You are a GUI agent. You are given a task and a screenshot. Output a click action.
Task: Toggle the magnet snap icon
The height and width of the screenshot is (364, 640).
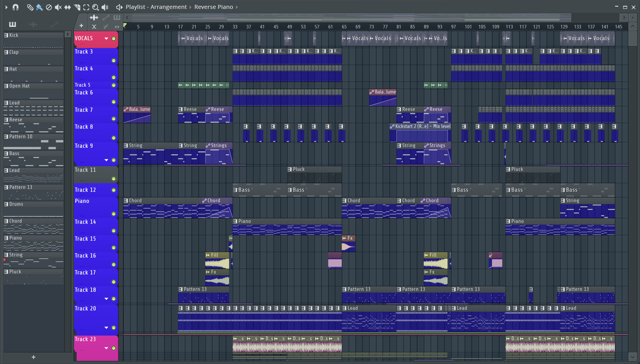pyautogui.click(x=16, y=7)
